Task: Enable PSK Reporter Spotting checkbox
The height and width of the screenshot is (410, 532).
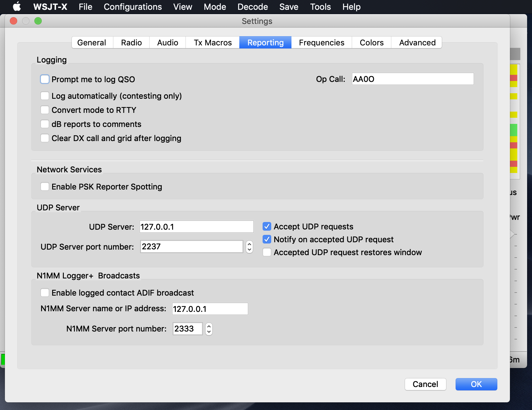Action: (45, 187)
